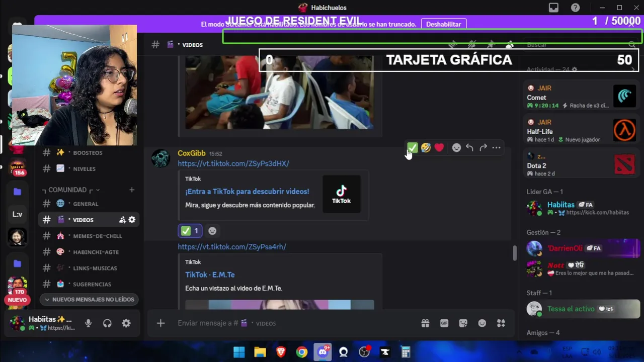Open the Dota 2 activity card

click(x=582, y=164)
